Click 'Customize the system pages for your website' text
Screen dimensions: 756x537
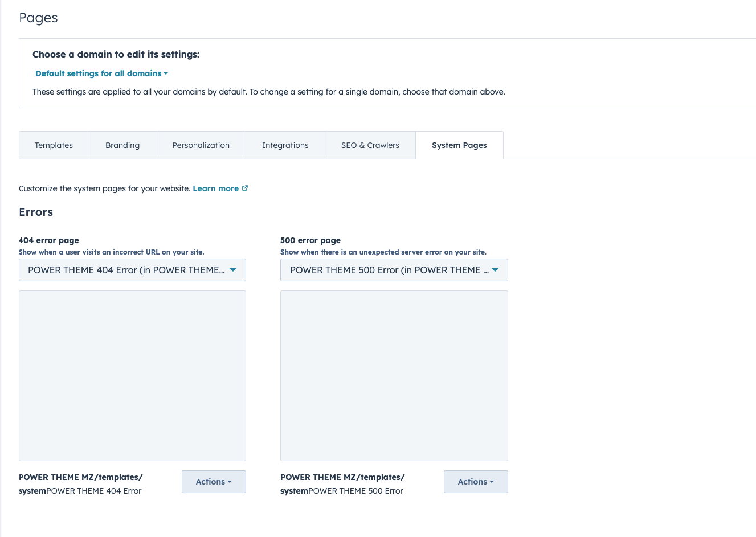(x=105, y=188)
